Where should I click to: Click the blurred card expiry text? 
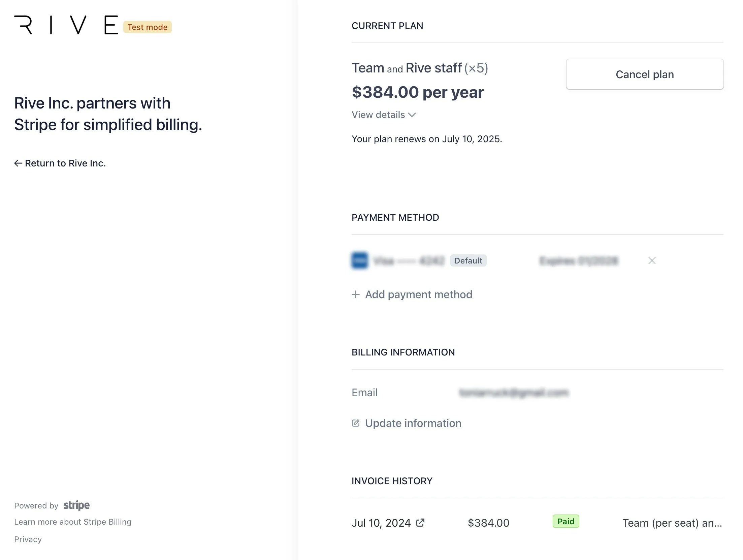[579, 260]
